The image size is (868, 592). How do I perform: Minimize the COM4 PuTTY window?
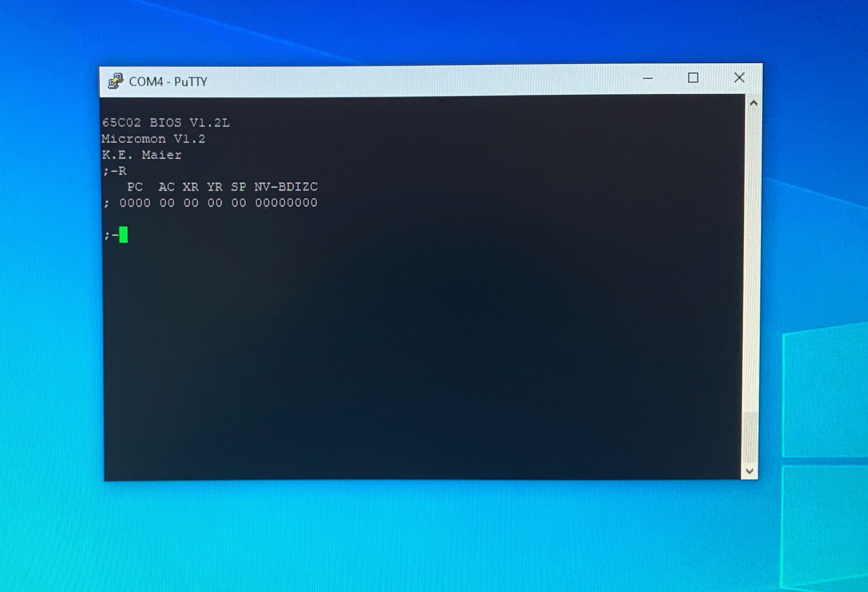point(648,78)
